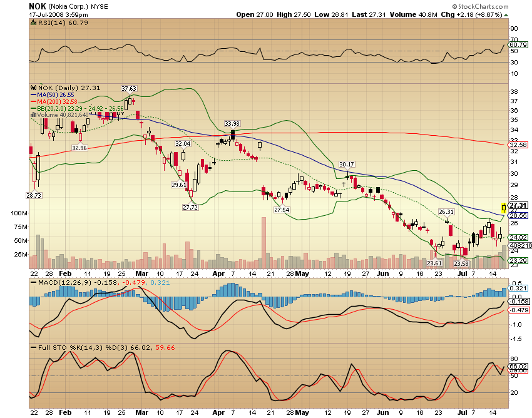The width and height of the screenshot is (532, 418).
Task: Click the 17-Jul-2008 3:59pm timestamp
Action: (58, 14)
